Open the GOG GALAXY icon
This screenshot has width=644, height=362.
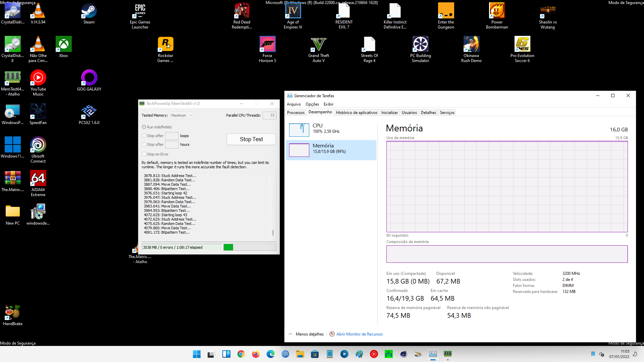click(89, 80)
